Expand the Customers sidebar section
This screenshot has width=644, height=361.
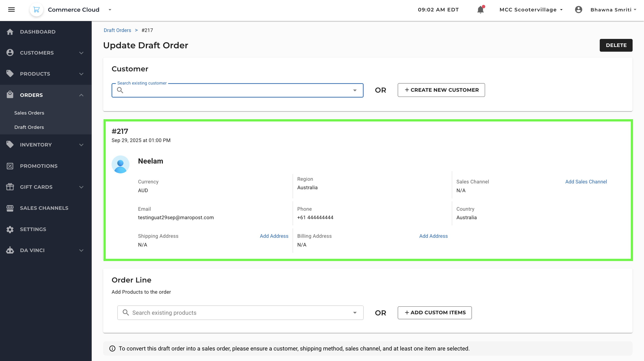click(x=81, y=53)
